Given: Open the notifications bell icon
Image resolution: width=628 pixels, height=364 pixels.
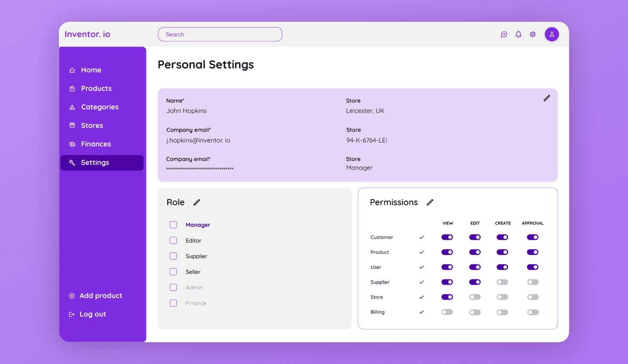Looking at the screenshot, I should click(x=519, y=34).
